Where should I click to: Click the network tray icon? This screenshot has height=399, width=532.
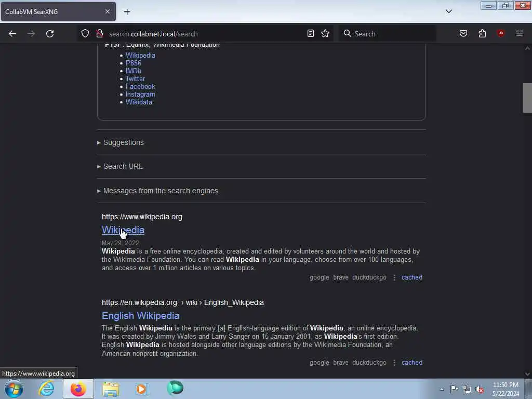(467, 390)
